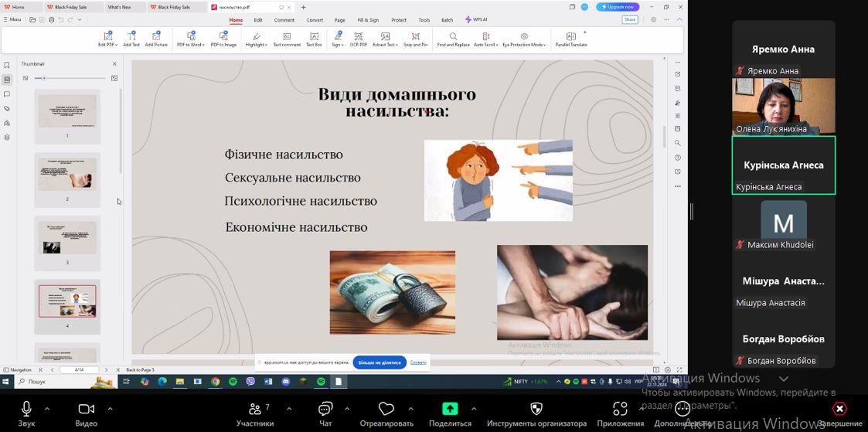Open the Zoom Apps (Приложения) button
Viewport: 868px width, 432px height.
pyautogui.click(x=620, y=413)
